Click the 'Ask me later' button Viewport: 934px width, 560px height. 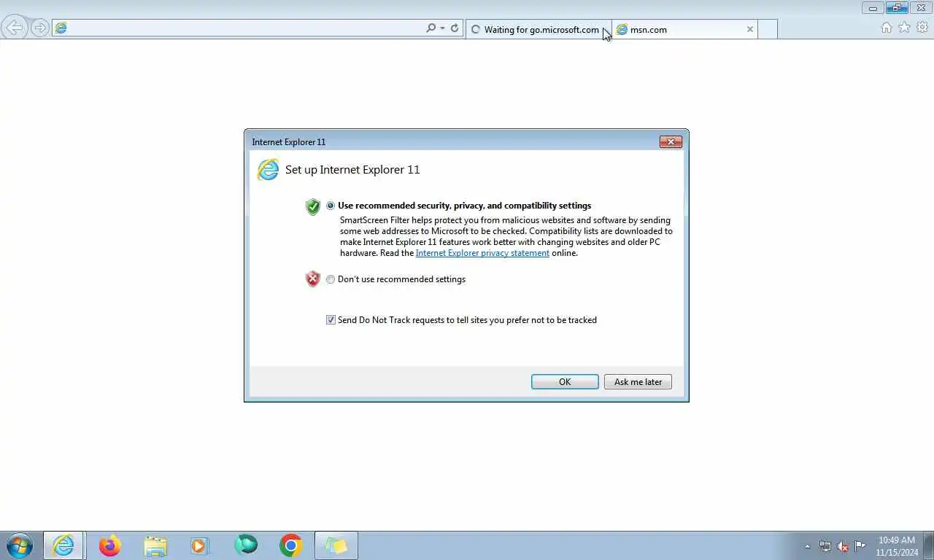click(x=638, y=382)
